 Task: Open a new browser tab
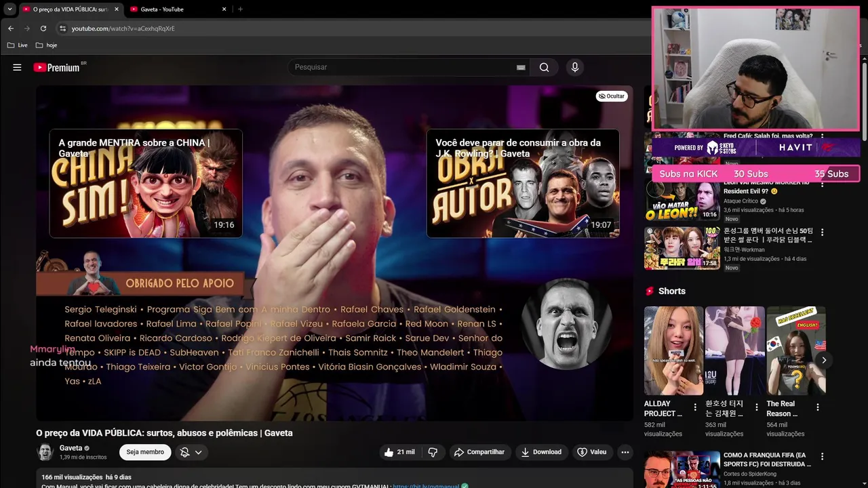point(240,9)
